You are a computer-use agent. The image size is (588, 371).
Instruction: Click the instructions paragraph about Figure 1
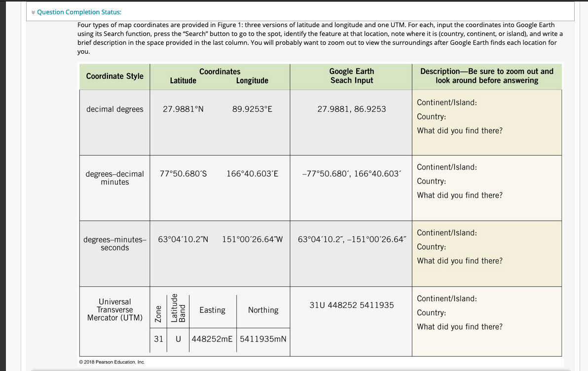click(x=320, y=38)
